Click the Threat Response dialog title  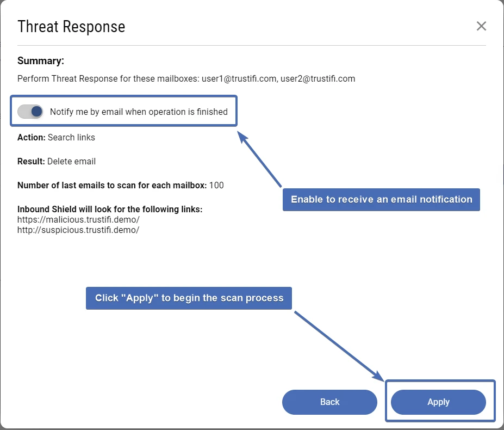tap(71, 27)
